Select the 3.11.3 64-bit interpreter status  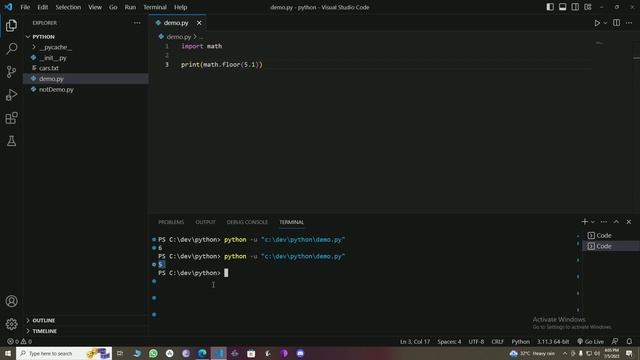point(553,342)
